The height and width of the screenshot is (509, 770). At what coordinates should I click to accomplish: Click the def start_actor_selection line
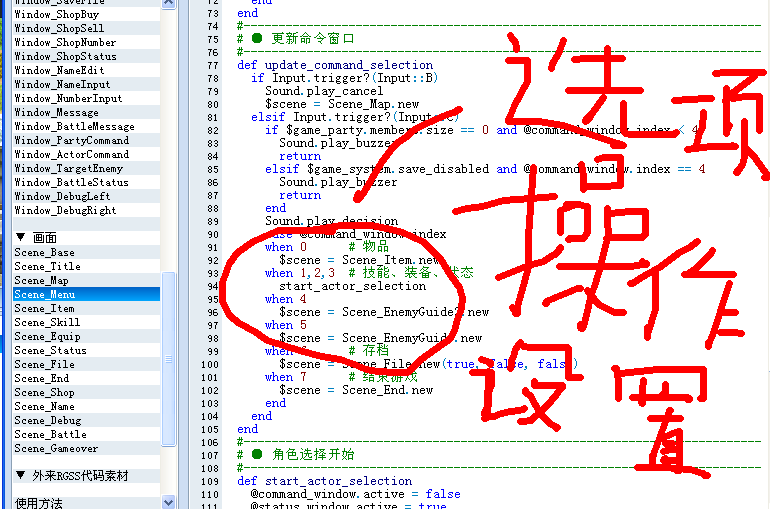click(x=325, y=481)
